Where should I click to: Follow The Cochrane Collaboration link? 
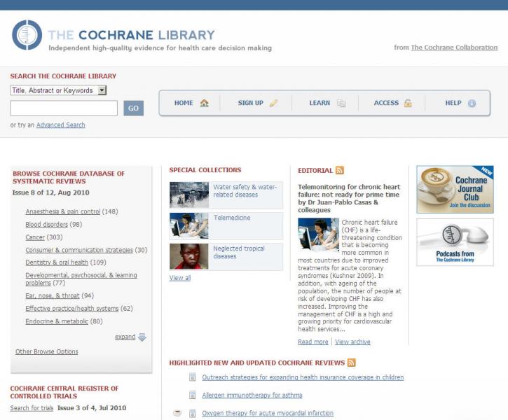pyautogui.click(x=454, y=48)
